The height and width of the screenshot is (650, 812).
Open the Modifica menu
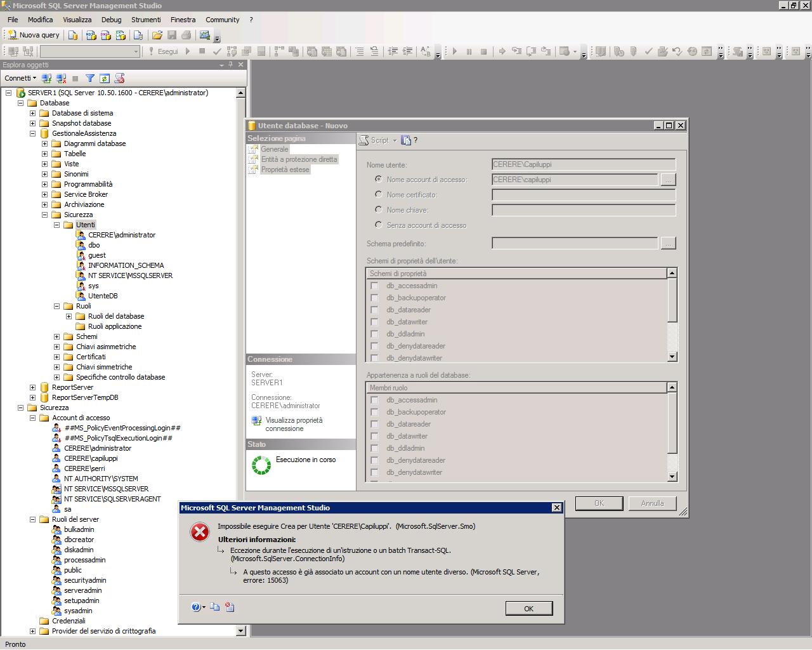click(40, 20)
